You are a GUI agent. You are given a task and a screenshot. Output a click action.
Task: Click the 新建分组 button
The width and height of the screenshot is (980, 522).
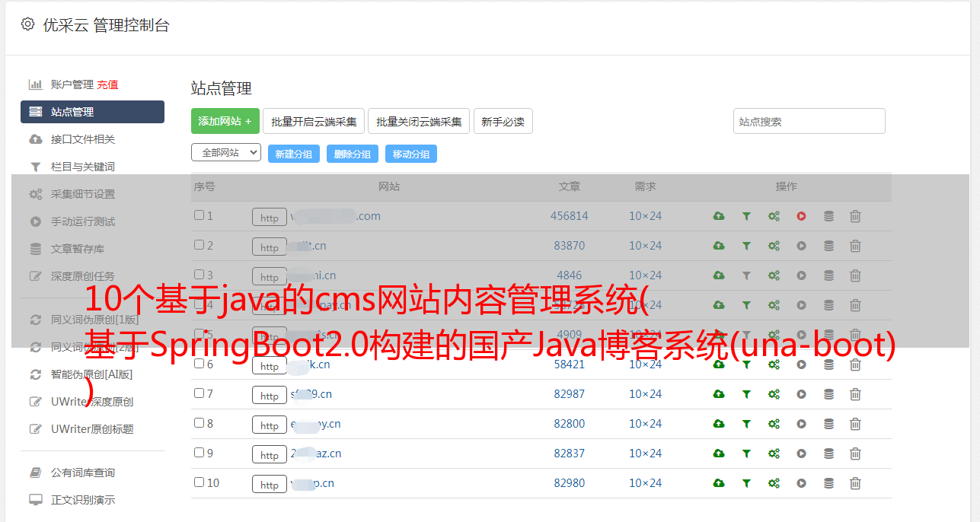coord(294,154)
